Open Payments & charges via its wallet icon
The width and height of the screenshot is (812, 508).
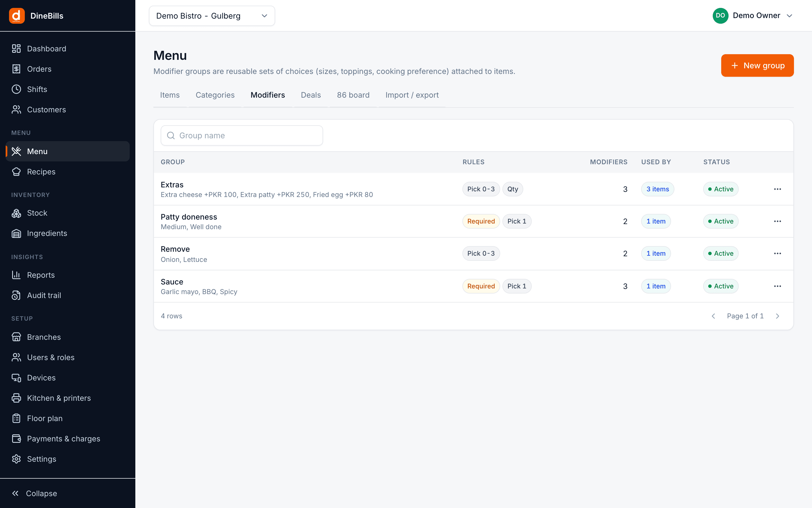16,439
